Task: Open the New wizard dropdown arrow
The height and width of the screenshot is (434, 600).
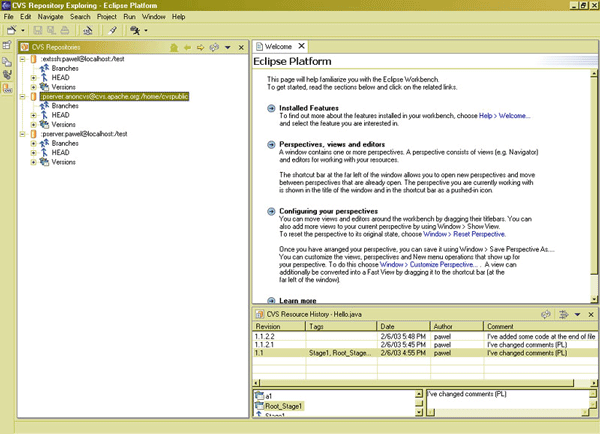Action: (23, 30)
